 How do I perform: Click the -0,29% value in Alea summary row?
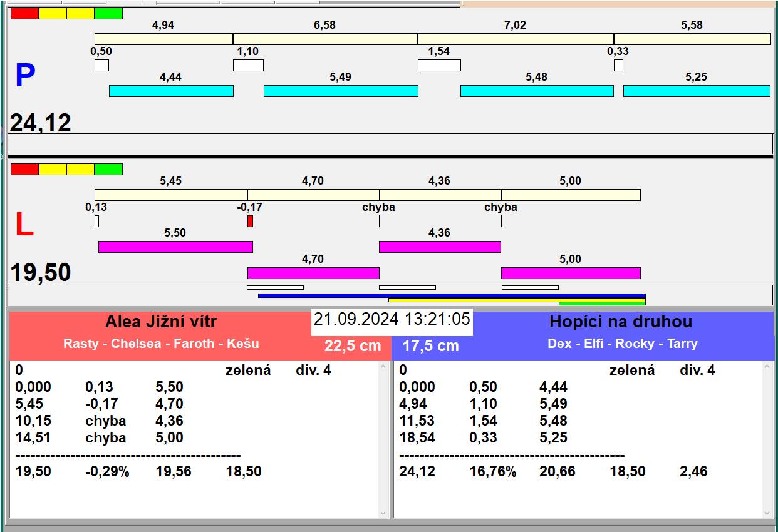107,471
